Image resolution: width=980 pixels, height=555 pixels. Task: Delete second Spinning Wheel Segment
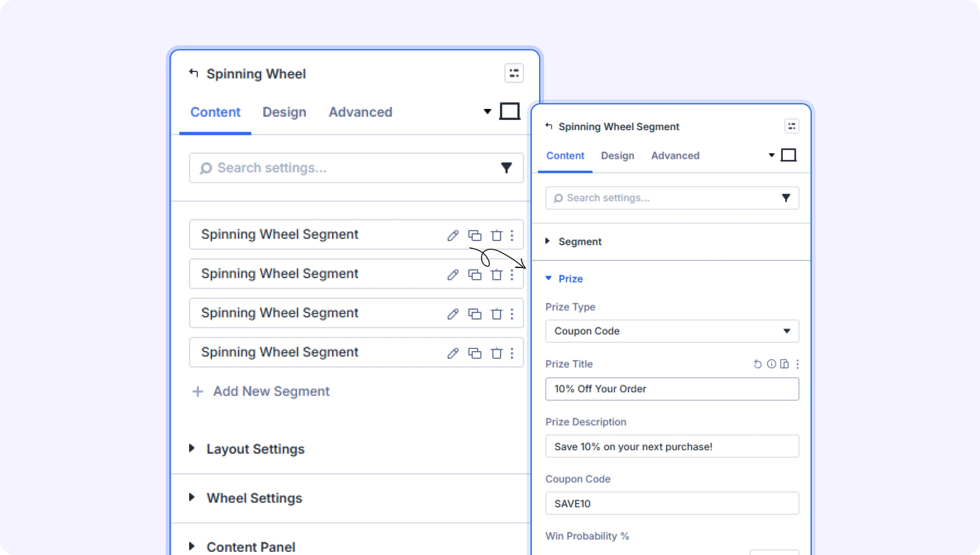click(497, 275)
